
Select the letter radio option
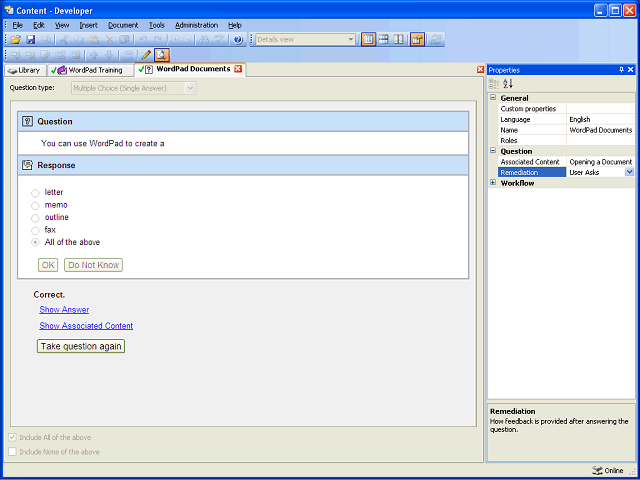(x=36, y=193)
